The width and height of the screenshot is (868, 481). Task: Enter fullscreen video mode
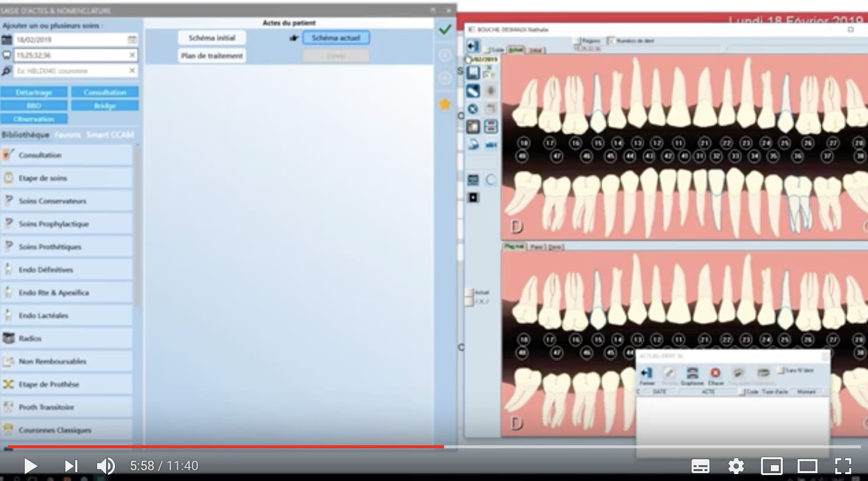(x=843, y=466)
